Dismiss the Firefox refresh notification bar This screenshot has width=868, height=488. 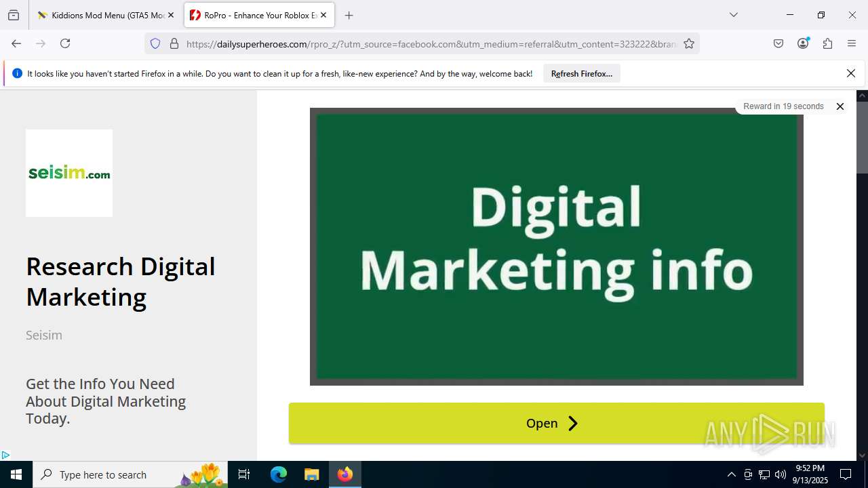pyautogui.click(x=851, y=73)
